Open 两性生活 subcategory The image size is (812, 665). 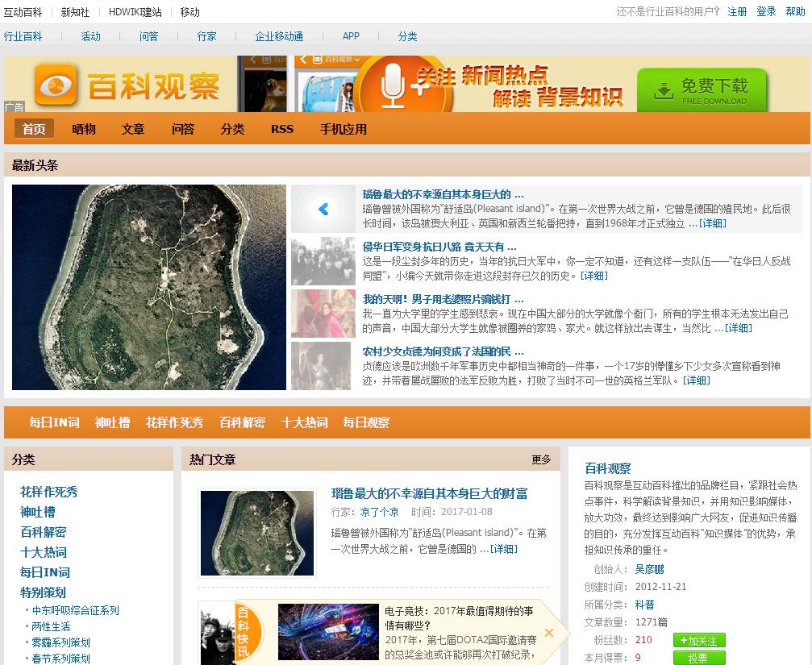pos(51,626)
